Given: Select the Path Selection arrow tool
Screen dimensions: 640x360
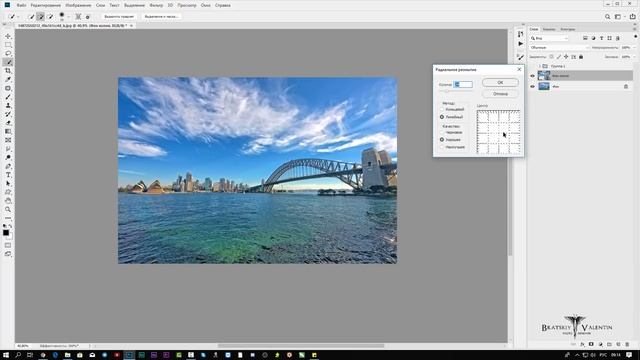Looking at the screenshot, I should pos(8,183).
